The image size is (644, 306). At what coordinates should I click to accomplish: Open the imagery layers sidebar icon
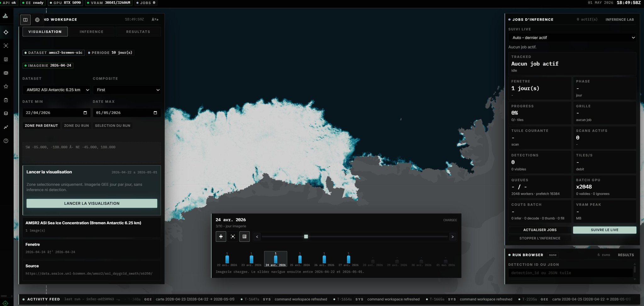(6, 73)
